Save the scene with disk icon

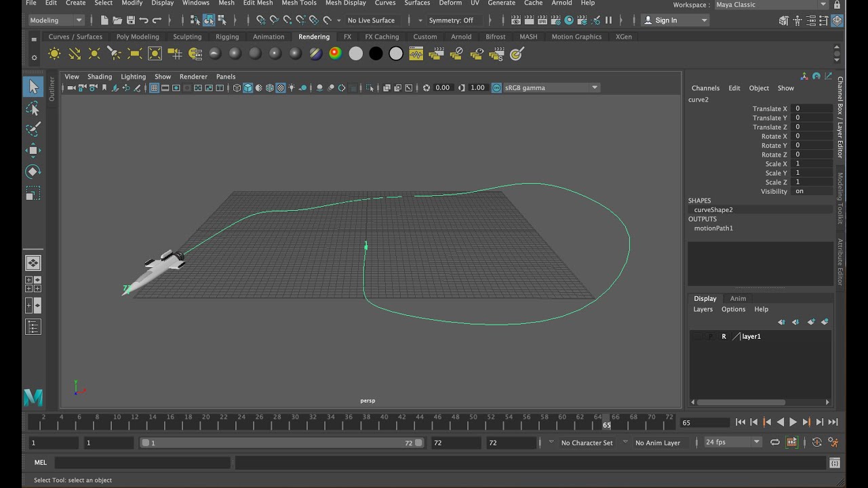131,20
